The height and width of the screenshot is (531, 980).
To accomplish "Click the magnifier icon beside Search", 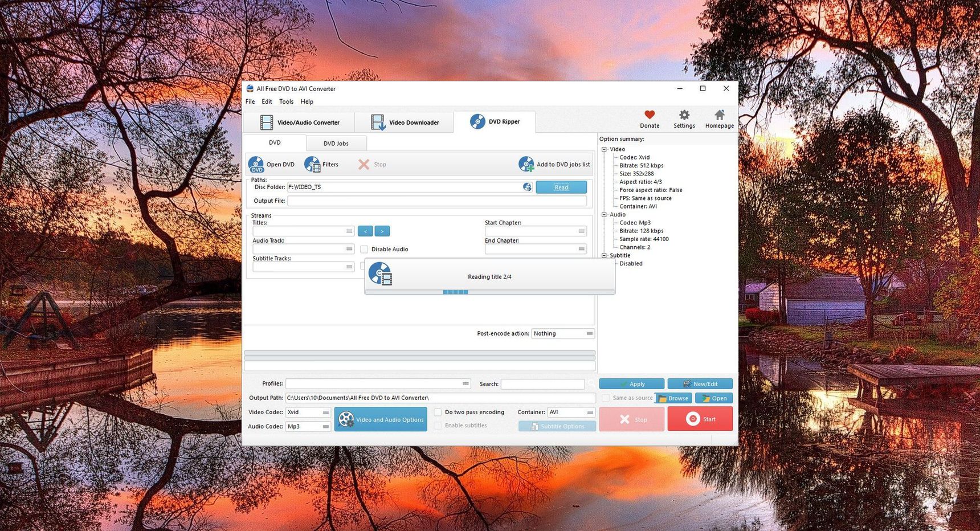I will pos(591,384).
